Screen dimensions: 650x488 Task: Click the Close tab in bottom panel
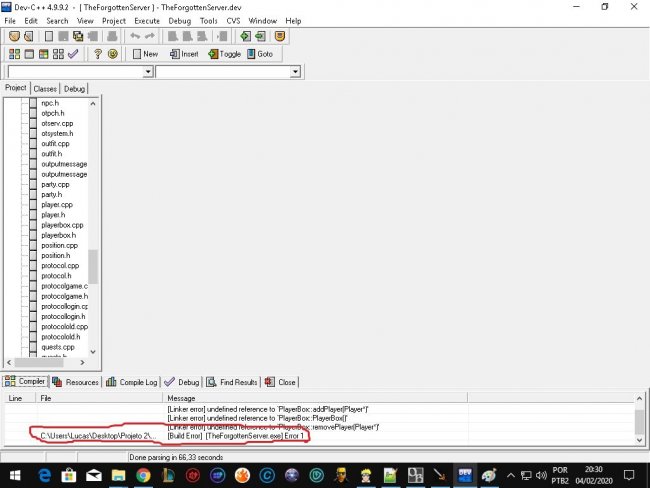click(280, 382)
